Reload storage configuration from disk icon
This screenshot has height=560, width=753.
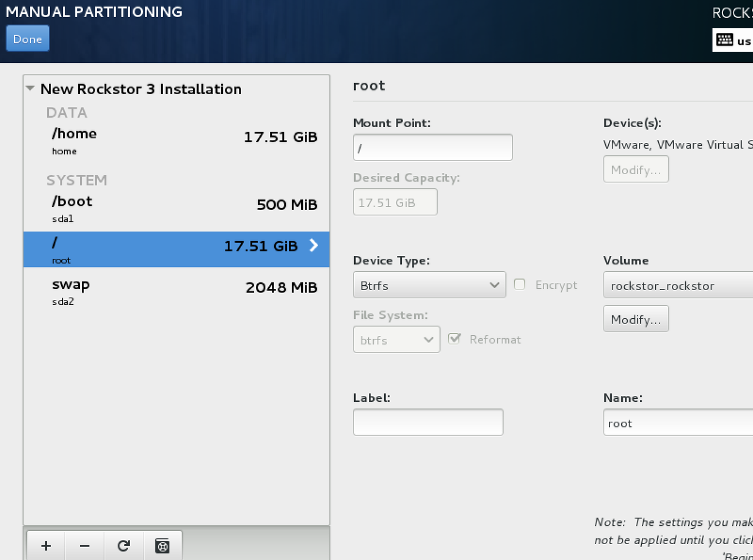124,546
